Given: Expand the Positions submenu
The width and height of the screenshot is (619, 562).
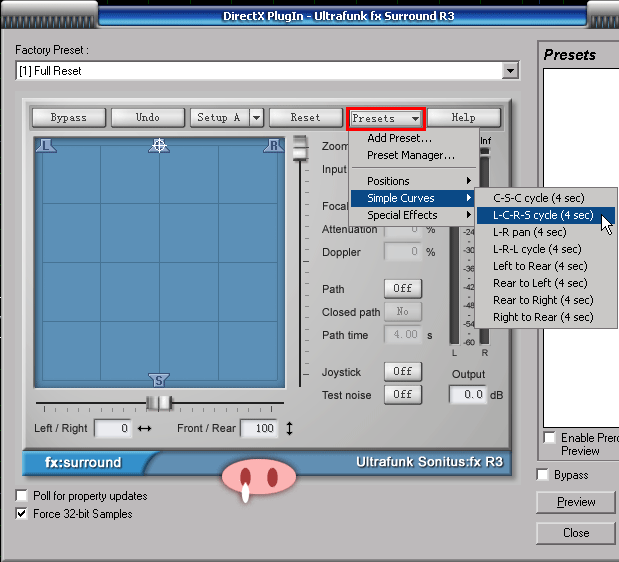Looking at the screenshot, I should click(x=413, y=181).
